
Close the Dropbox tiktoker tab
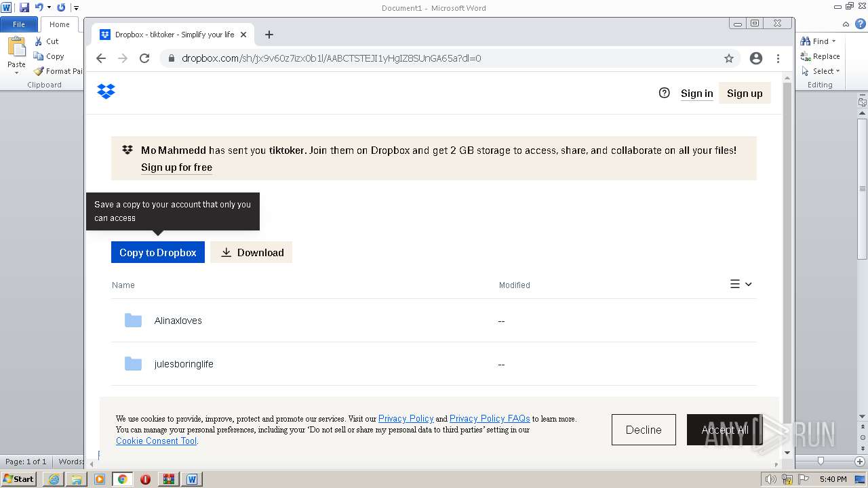[x=243, y=35]
